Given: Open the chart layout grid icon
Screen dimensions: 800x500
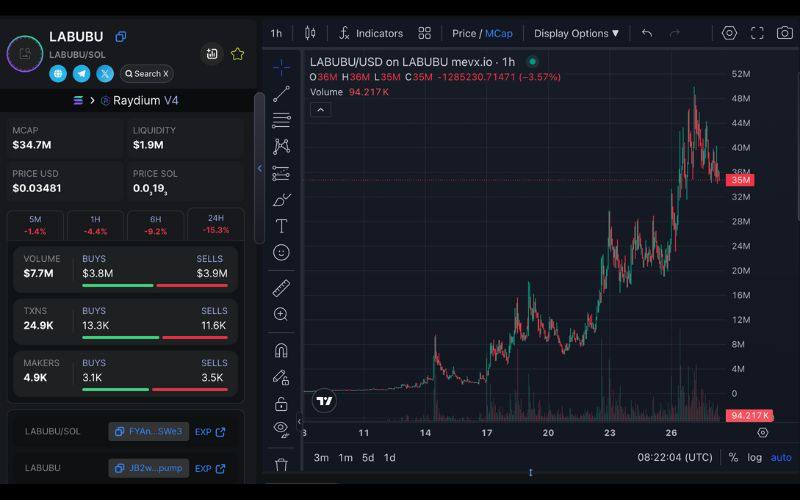Looking at the screenshot, I should pyautogui.click(x=424, y=34).
